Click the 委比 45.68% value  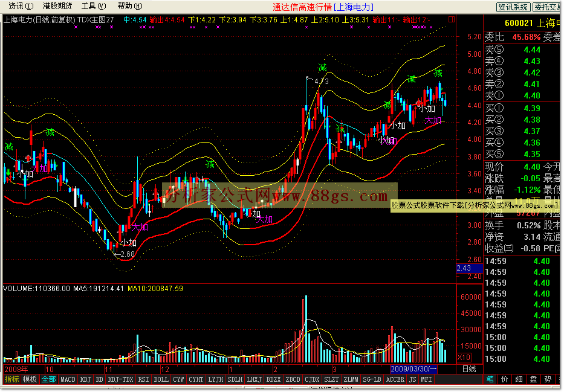click(527, 37)
